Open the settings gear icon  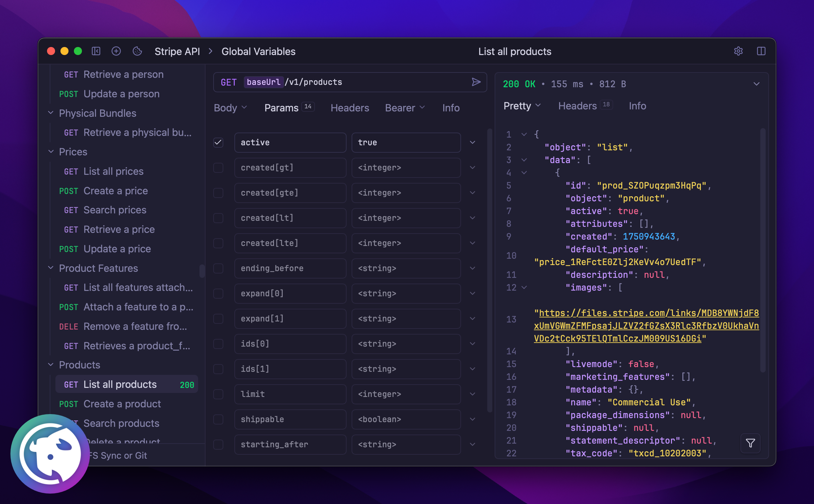tap(738, 51)
